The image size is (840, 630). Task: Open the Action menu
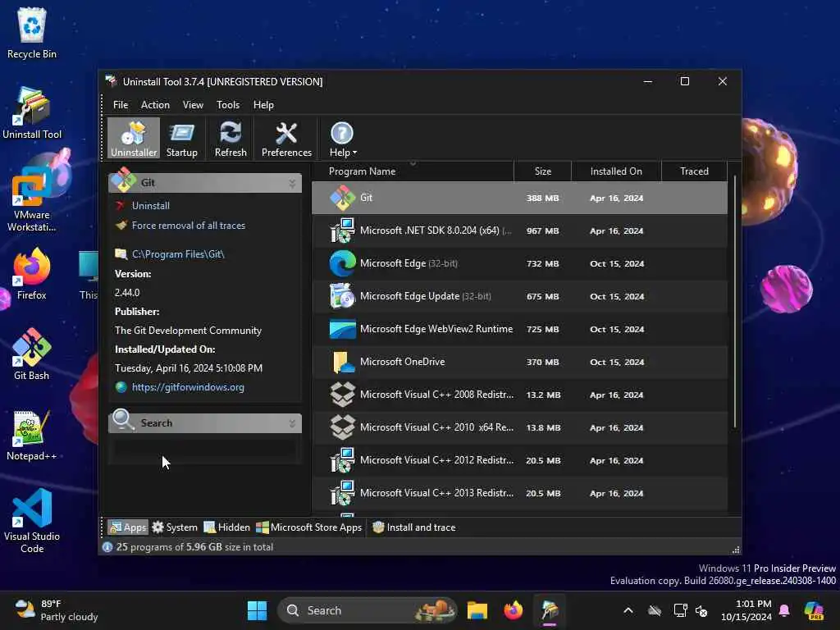coord(155,105)
